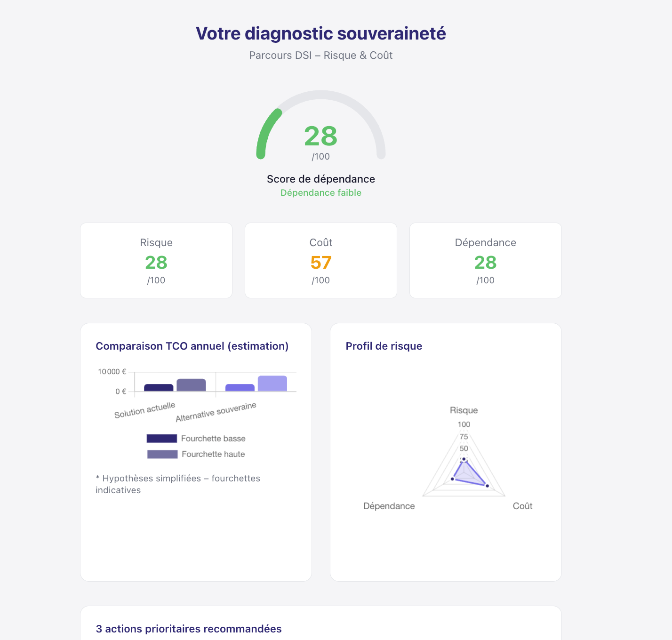This screenshot has height=640, width=672.
Task: Hide the 'Fourchette basse' series via legend label
Action: [213, 439]
